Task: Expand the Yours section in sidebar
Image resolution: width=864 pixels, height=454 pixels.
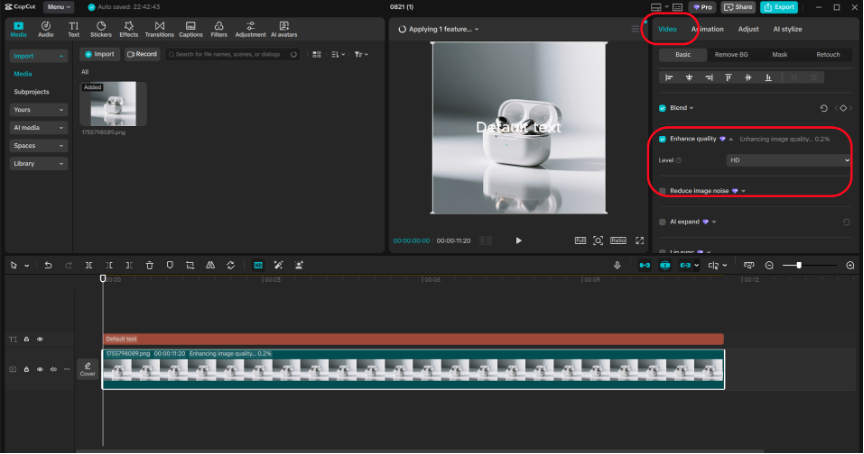Action: 39,110
